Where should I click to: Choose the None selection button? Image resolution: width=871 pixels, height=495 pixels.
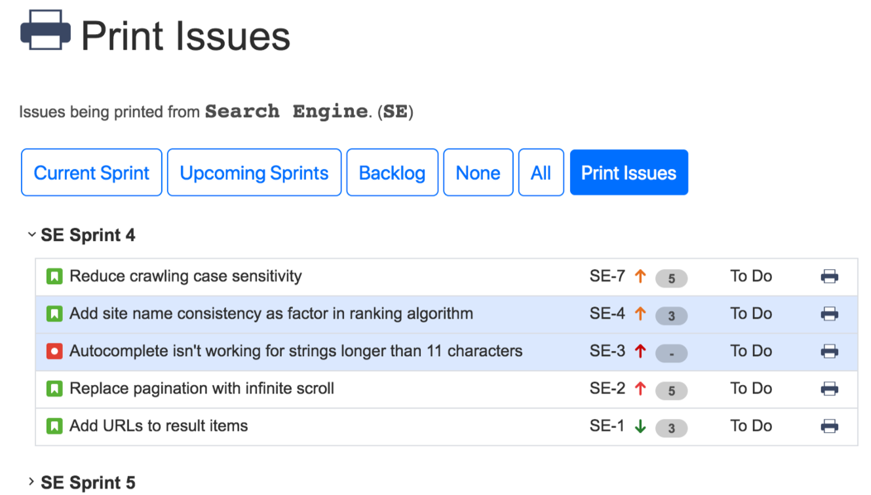point(478,173)
